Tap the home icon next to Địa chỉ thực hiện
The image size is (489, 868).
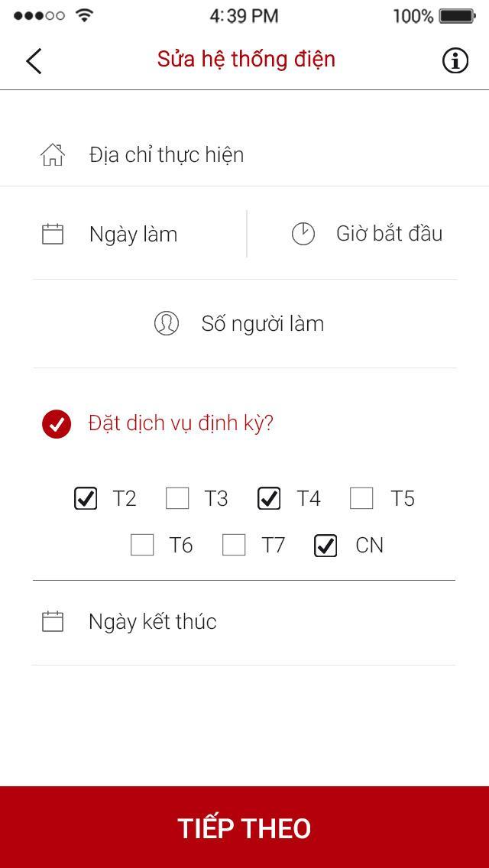click(x=53, y=154)
